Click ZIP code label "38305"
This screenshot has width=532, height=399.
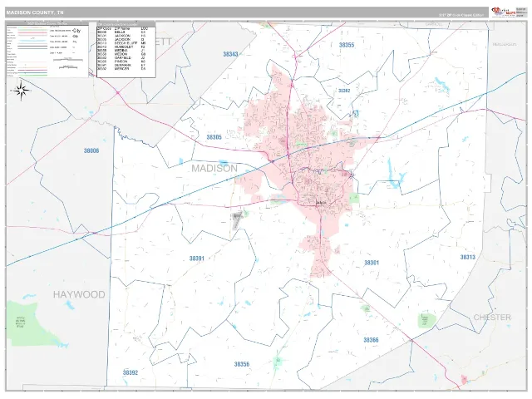click(x=214, y=137)
